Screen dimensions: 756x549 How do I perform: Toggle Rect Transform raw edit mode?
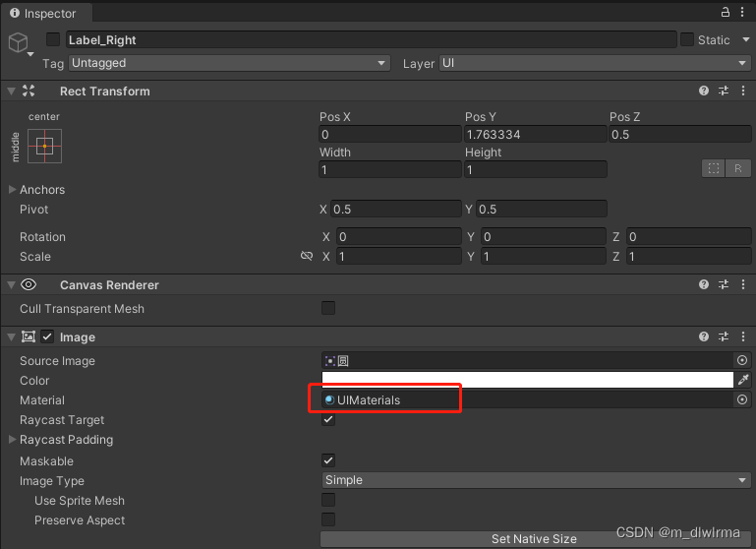(x=737, y=168)
